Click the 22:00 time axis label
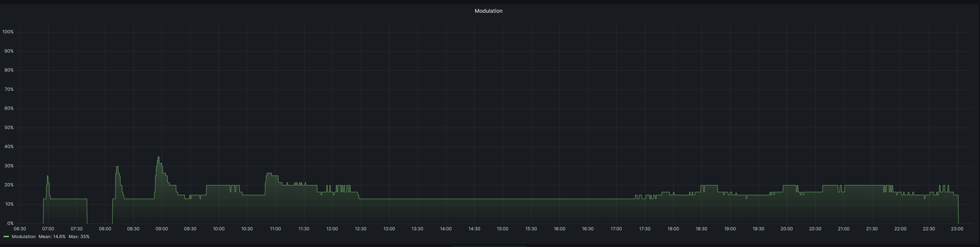The height and width of the screenshot is (247, 980). click(x=900, y=229)
